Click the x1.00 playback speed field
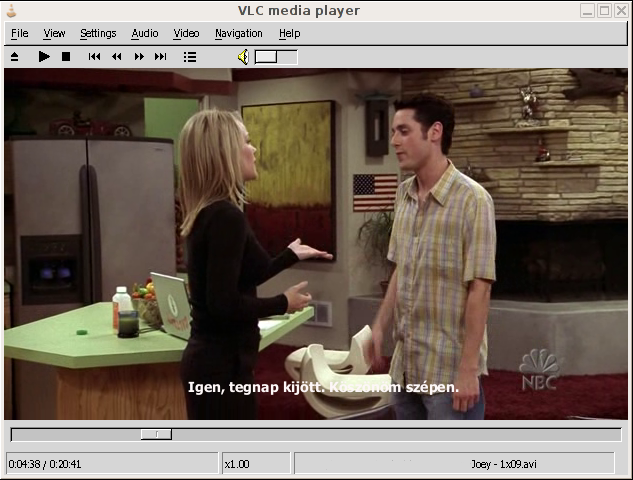The image size is (633, 480). point(256,464)
